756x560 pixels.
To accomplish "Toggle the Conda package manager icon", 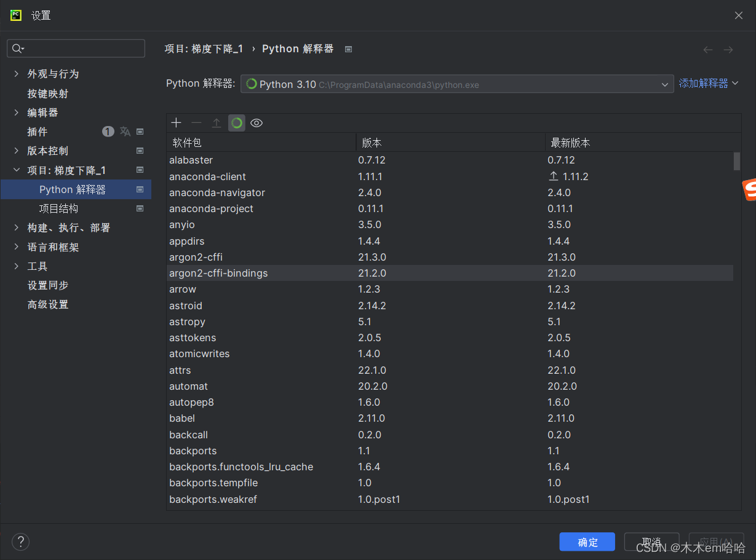I will 236,123.
